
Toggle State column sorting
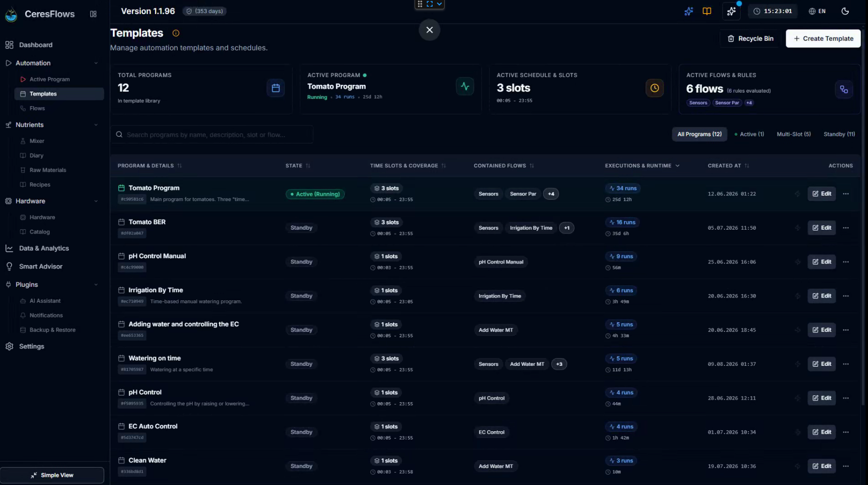tap(297, 166)
